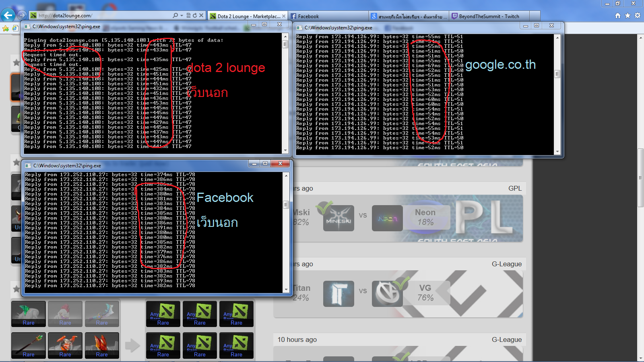
Task: Click the "VG 76%" odds text
Action: coord(425,293)
